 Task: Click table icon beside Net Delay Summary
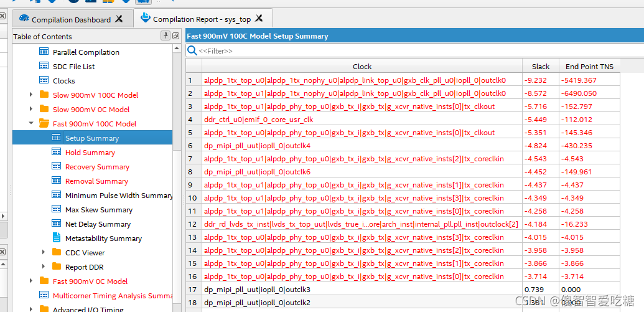pos(57,223)
